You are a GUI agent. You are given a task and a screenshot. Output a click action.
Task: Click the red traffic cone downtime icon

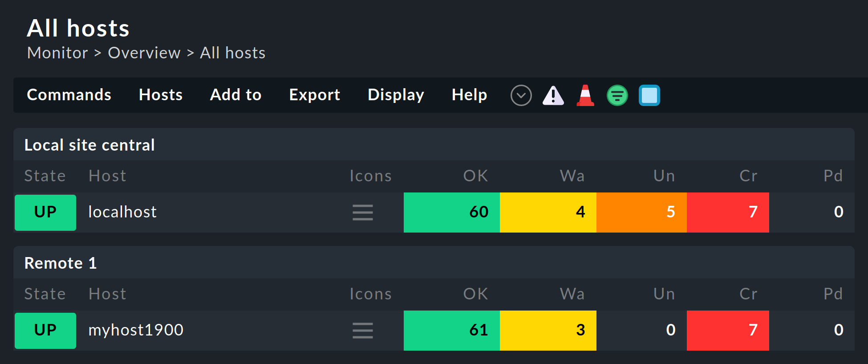(585, 95)
